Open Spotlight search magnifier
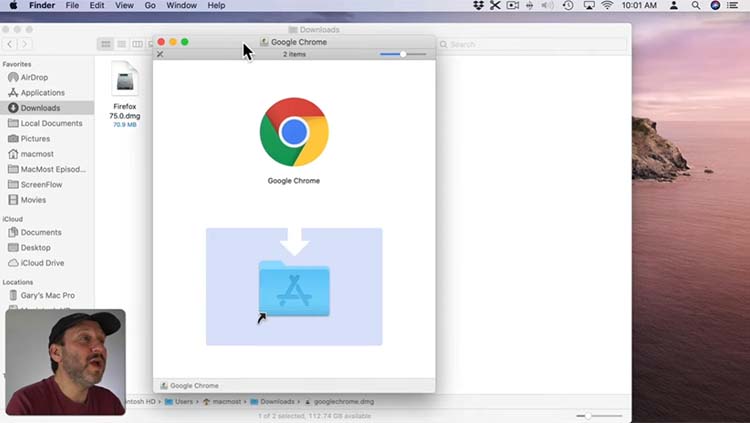This screenshot has height=423, width=750. [x=695, y=5]
